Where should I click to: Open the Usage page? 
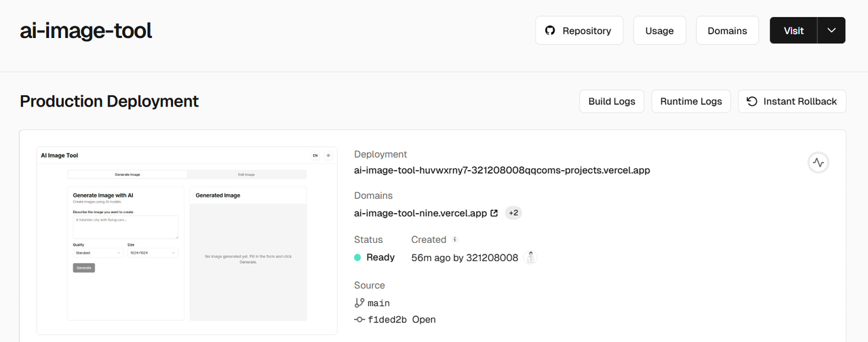tap(659, 31)
